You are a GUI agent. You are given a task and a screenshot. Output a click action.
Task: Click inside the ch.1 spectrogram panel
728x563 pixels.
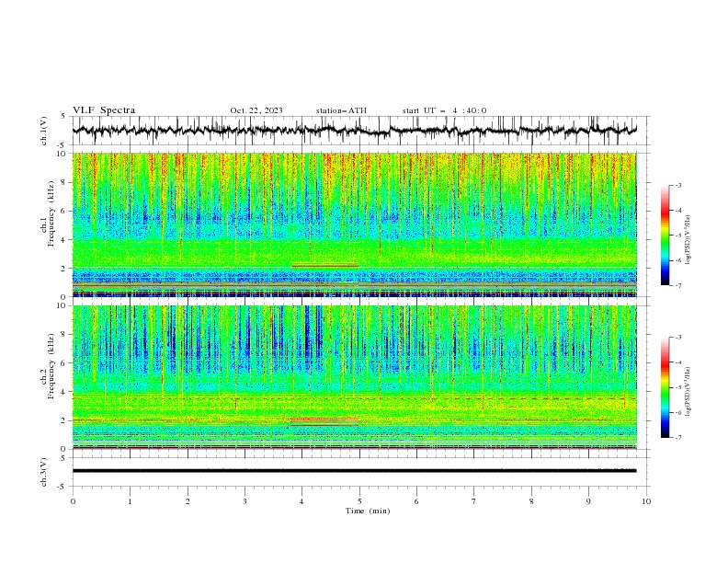tap(355, 224)
